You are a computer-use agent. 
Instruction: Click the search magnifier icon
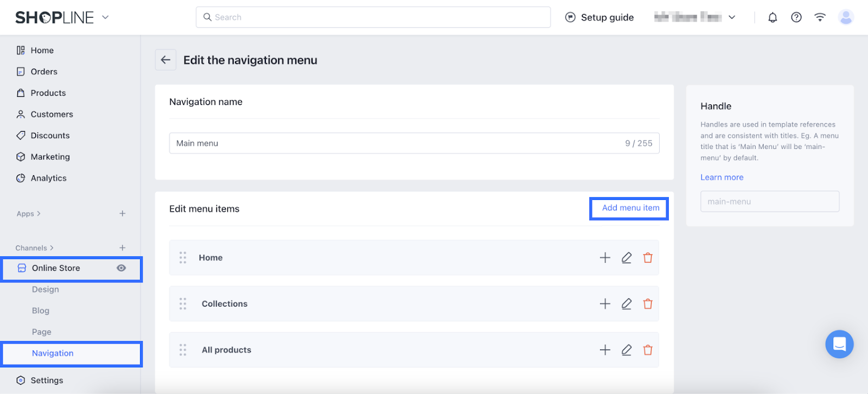tap(207, 17)
